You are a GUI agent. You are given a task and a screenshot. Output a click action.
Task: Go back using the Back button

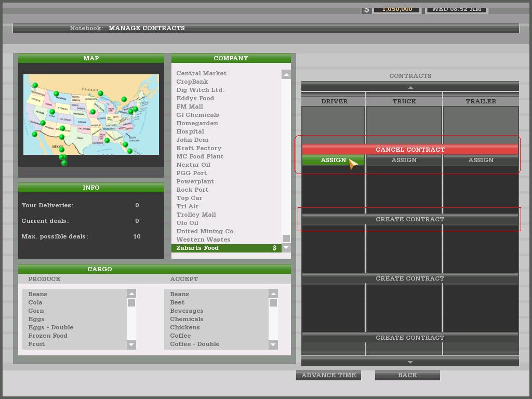pyautogui.click(x=407, y=375)
